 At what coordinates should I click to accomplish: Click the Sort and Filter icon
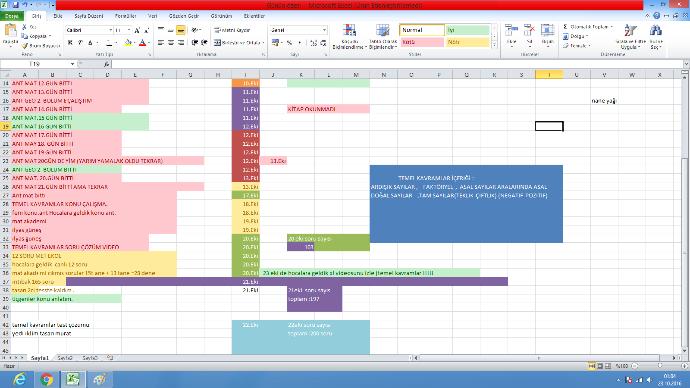click(630, 31)
